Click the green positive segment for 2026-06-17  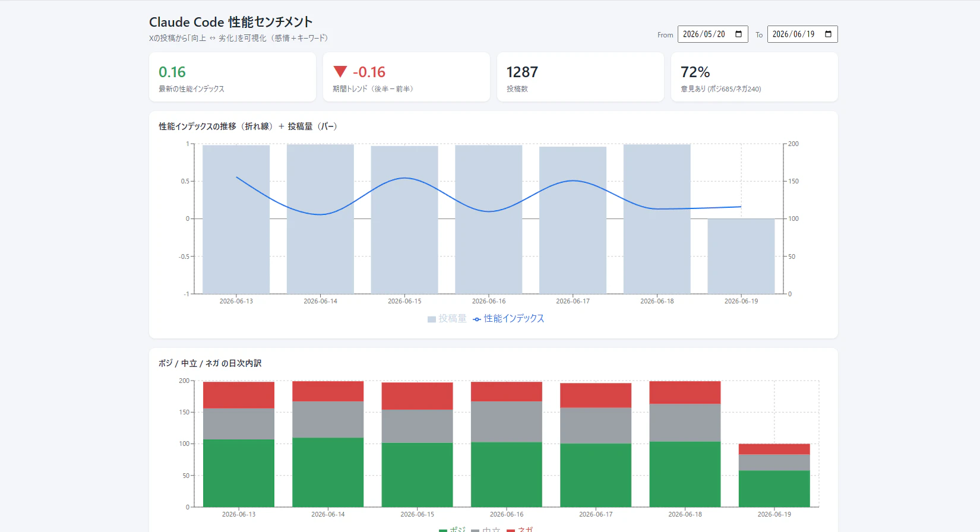[x=596, y=476]
